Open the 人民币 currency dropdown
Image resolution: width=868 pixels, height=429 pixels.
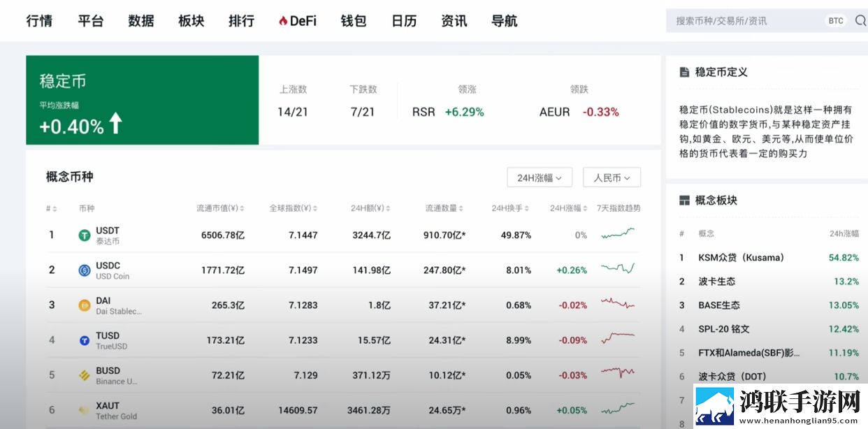(612, 177)
